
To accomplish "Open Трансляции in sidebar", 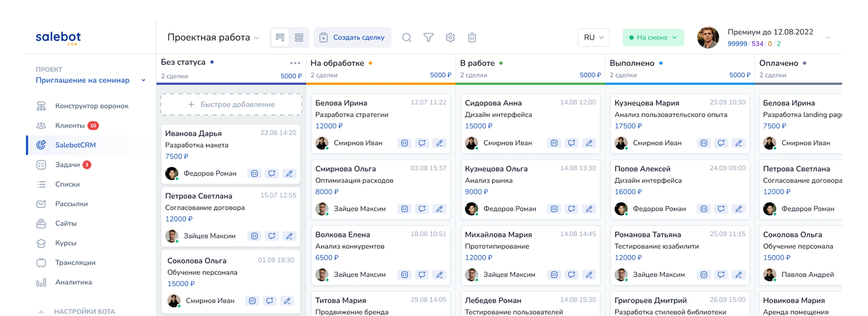I will point(75,263).
